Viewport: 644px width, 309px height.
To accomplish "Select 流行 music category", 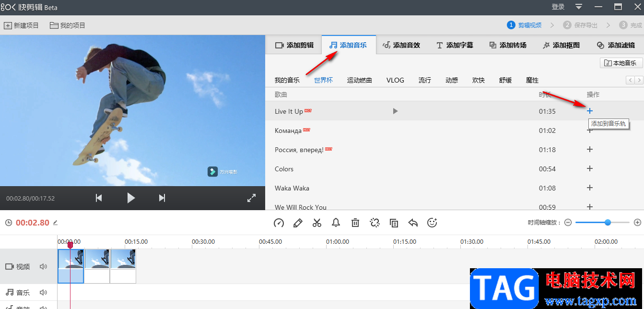I will click(425, 80).
